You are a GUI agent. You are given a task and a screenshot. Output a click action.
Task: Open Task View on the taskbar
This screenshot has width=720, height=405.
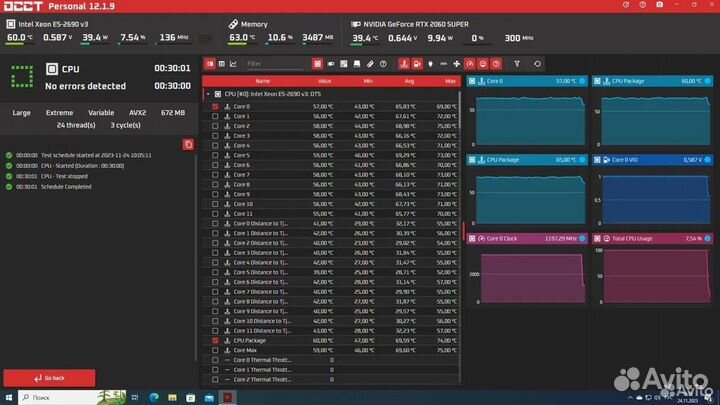pos(135,397)
